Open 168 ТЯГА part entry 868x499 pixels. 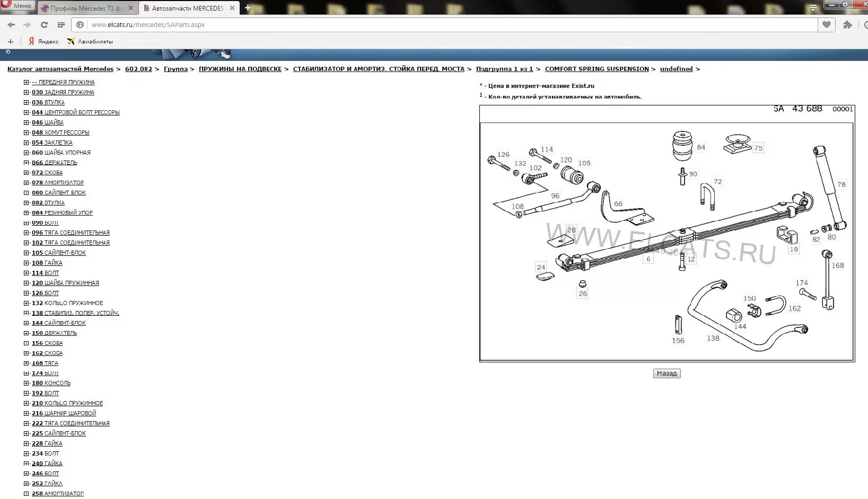tap(45, 363)
